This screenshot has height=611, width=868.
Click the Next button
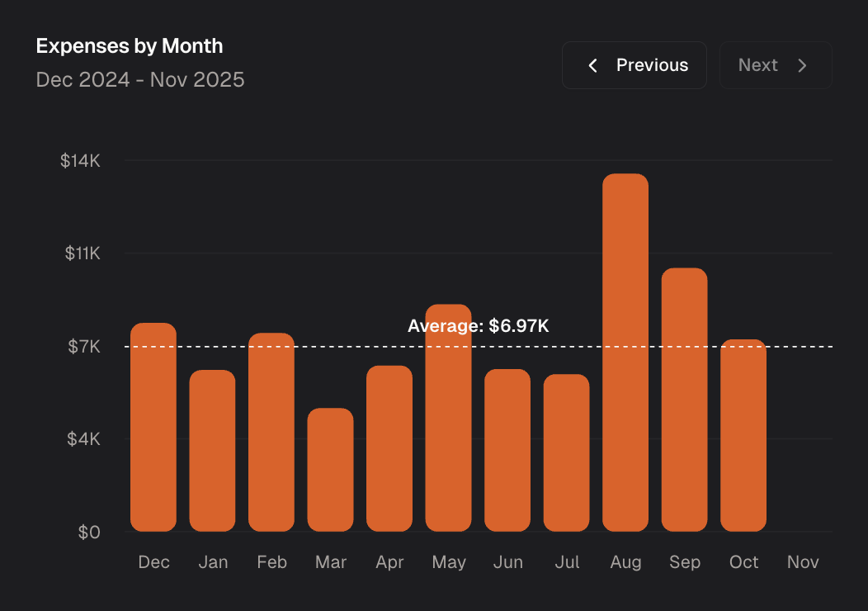point(775,65)
